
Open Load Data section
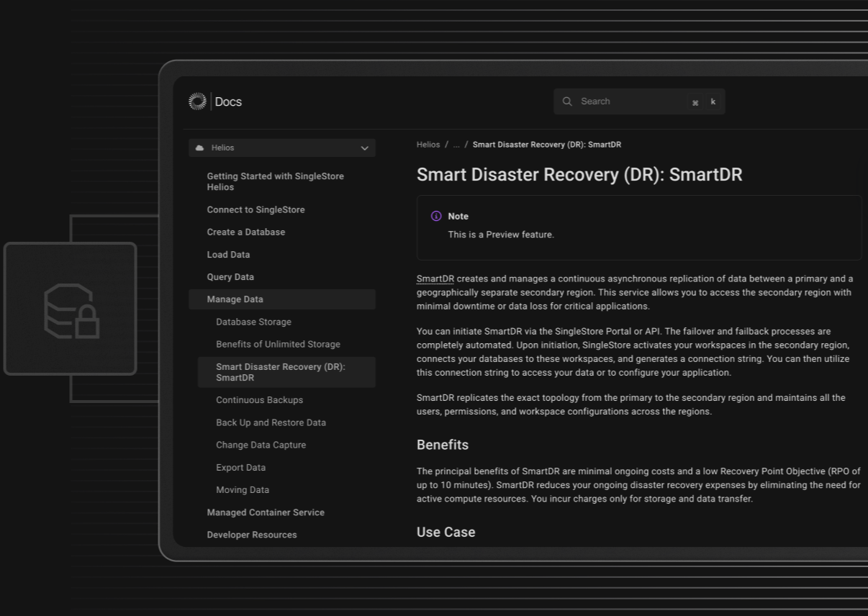(228, 254)
